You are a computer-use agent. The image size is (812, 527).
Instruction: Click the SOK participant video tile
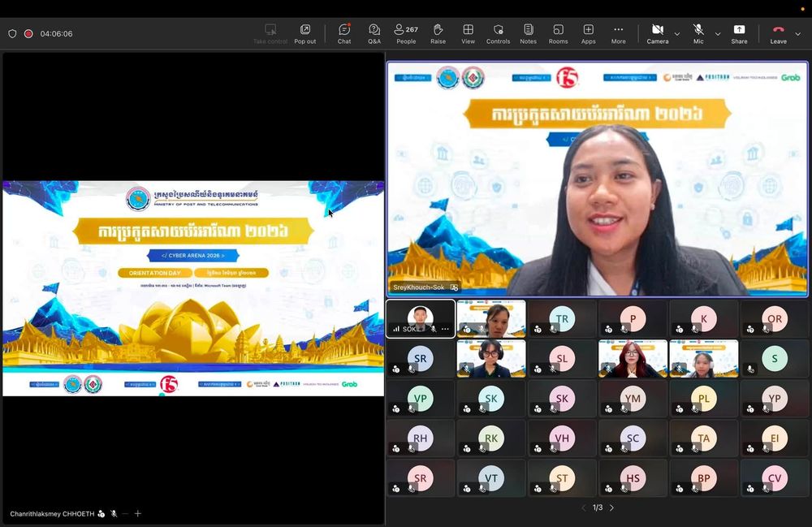[x=421, y=319]
